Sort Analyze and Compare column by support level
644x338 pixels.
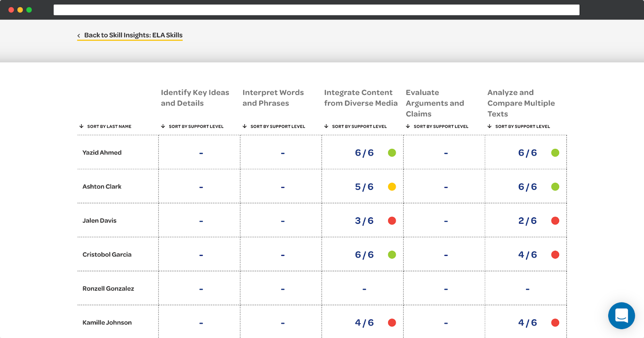point(519,126)
